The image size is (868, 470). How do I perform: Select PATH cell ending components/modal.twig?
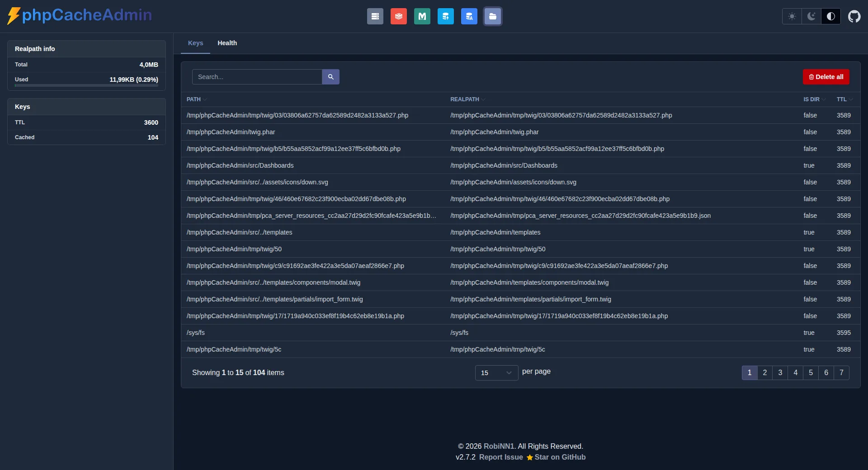(274, 282)
